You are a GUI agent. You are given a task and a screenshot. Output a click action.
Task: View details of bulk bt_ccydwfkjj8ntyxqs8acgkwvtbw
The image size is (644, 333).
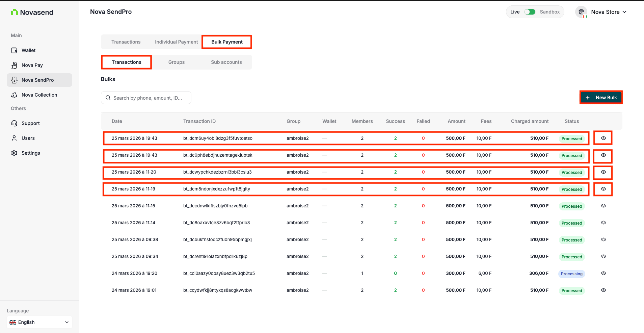(x=603, y=290)
